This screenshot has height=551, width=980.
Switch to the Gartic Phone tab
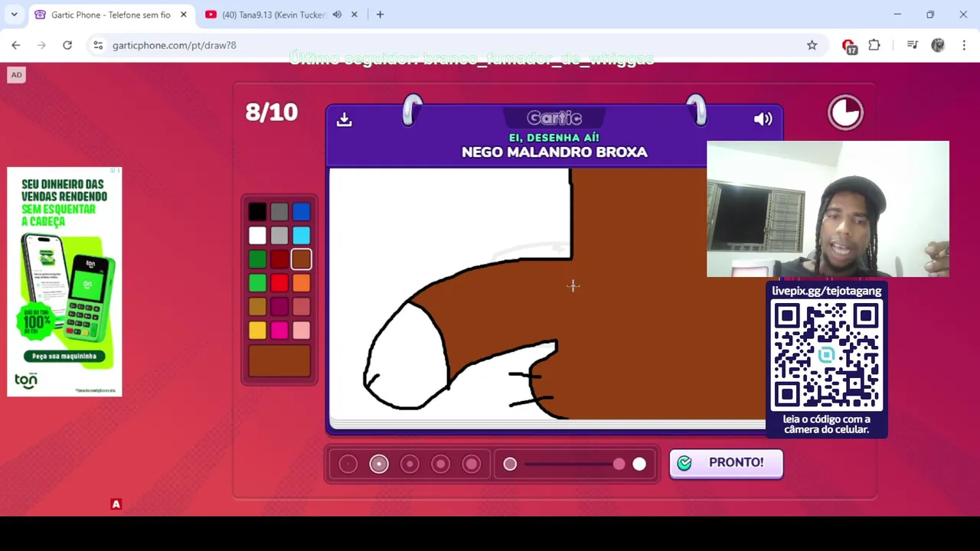(110, 15)
